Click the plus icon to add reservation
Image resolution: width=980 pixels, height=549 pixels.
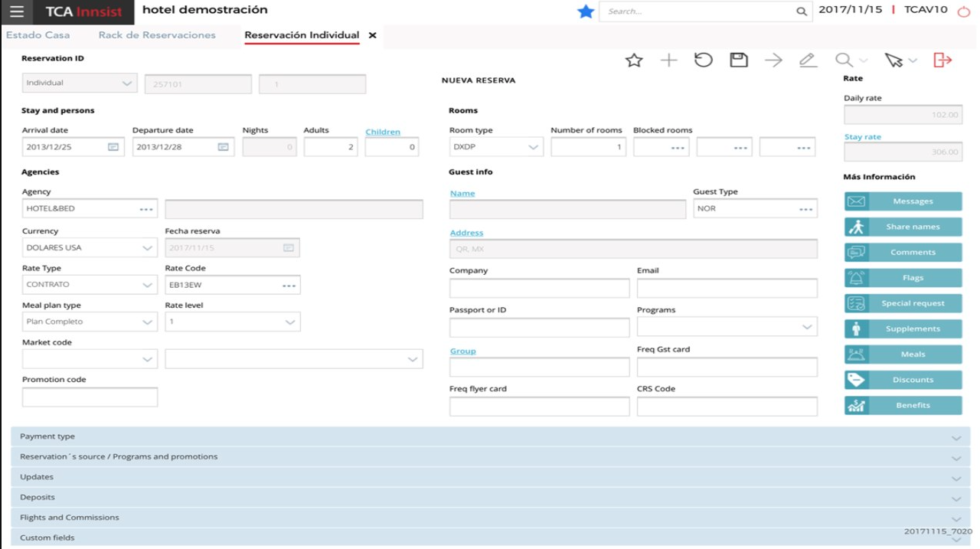pyautogui.click(x=668, y=60)
